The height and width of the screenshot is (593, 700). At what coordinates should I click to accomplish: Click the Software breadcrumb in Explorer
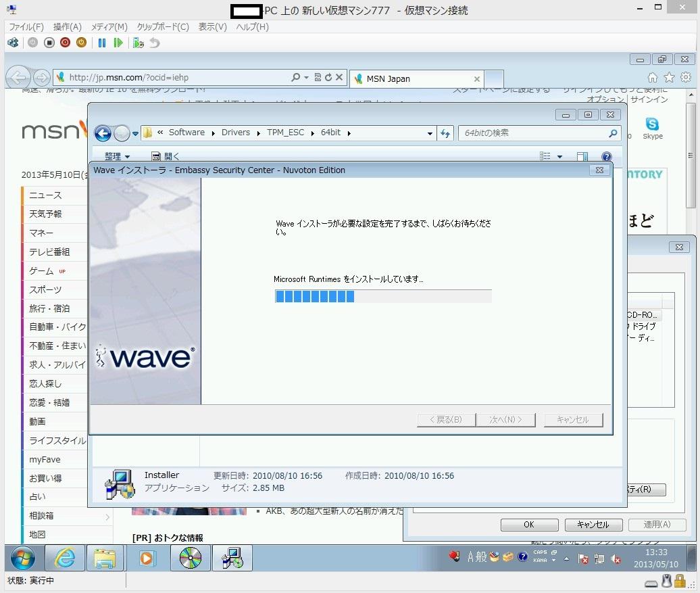pos(186,133)
